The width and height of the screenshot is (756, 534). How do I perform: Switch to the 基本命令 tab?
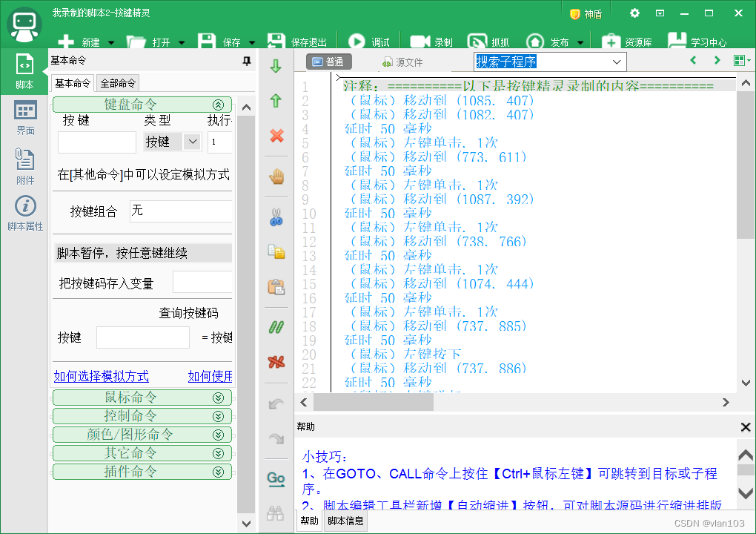[73, 83]
